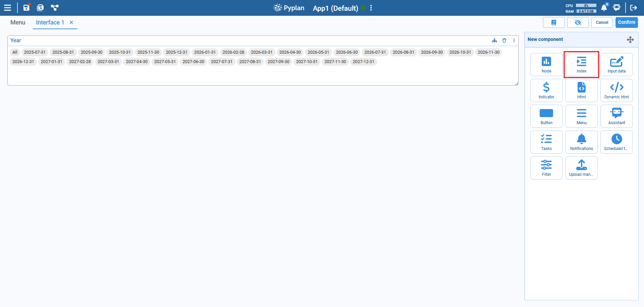Select the 2026-06-30 chip in Year
The height and width of the screenshot is (307, 644).
pos(347,52)
